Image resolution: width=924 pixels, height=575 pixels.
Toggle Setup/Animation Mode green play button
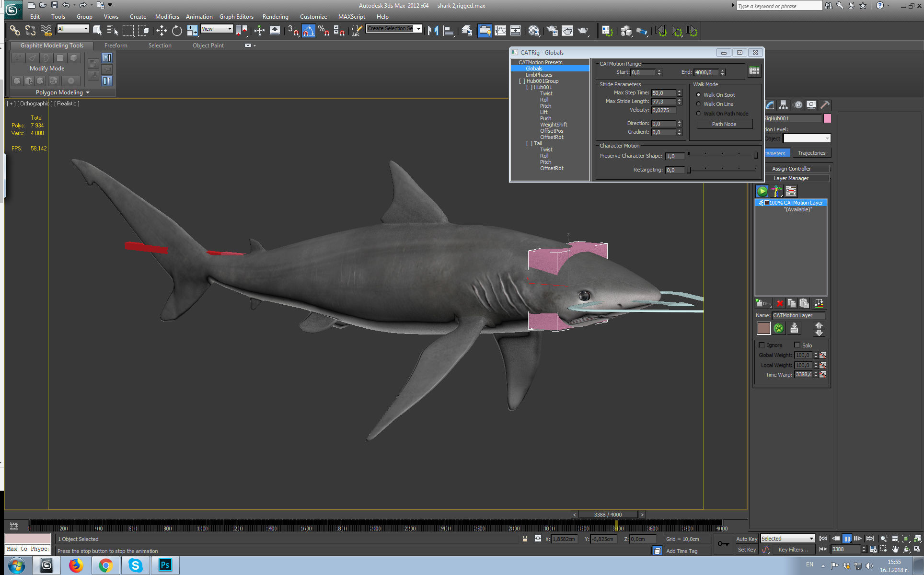click(x=762, y=191)
